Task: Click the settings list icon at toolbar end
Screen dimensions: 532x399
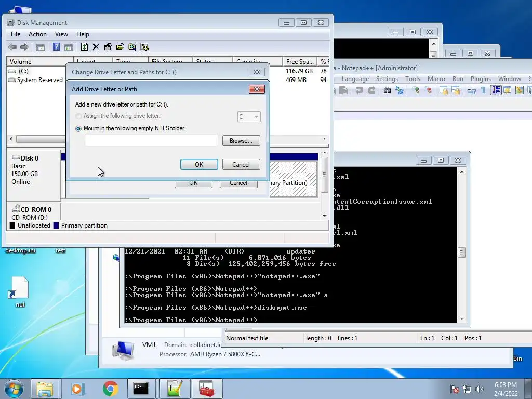Action: 144,47
